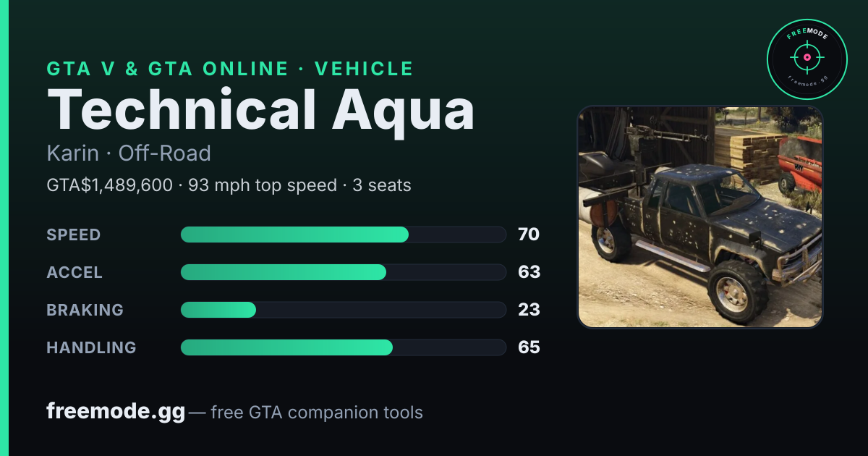Click the GTA$1,489,600 price line

(229, 185)
